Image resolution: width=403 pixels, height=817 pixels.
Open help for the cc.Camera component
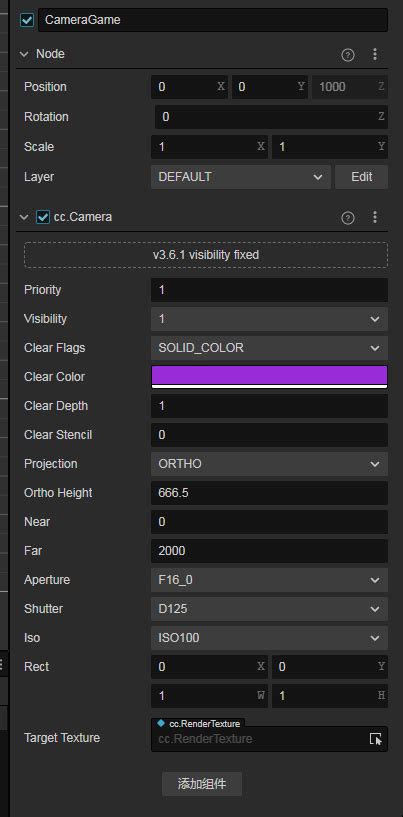(x=348, y=218)
